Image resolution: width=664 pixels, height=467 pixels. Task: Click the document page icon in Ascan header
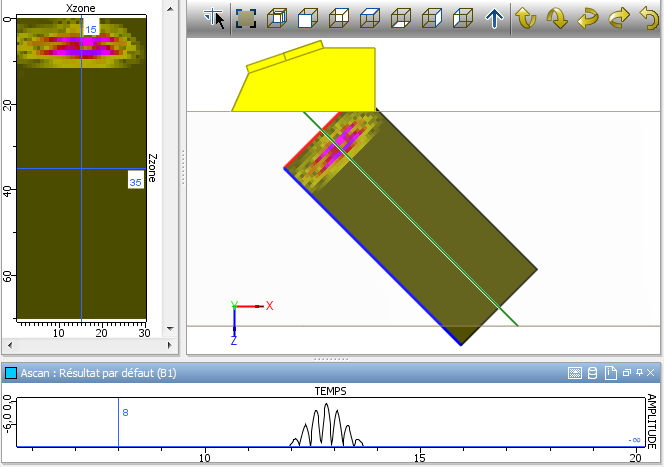(x=608, y=373)
